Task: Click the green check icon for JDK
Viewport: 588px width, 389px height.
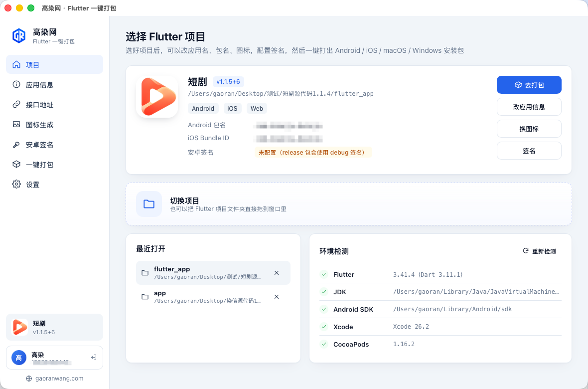Action: pos(324,292)
